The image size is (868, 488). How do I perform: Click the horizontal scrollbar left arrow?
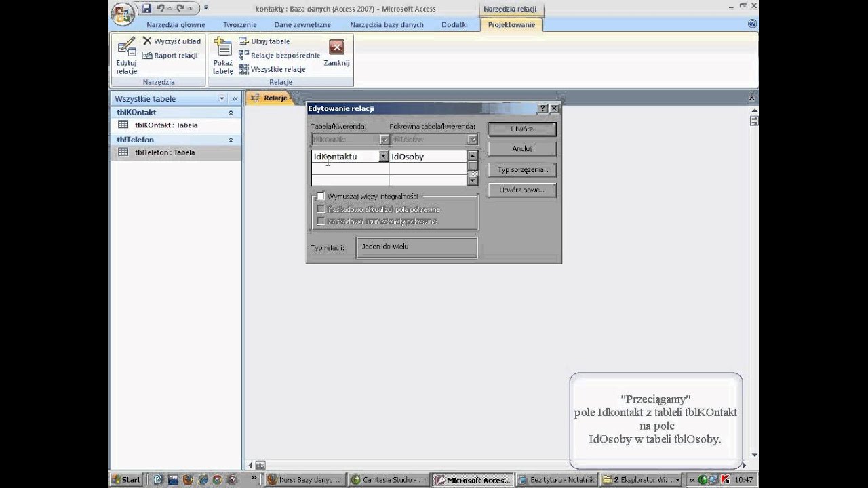click(250, 466)
